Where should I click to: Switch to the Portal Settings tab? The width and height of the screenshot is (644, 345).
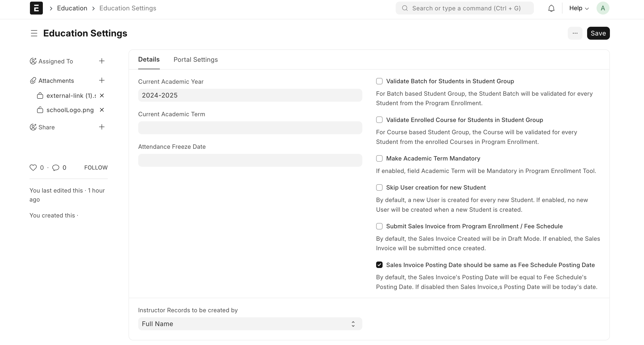196,59
